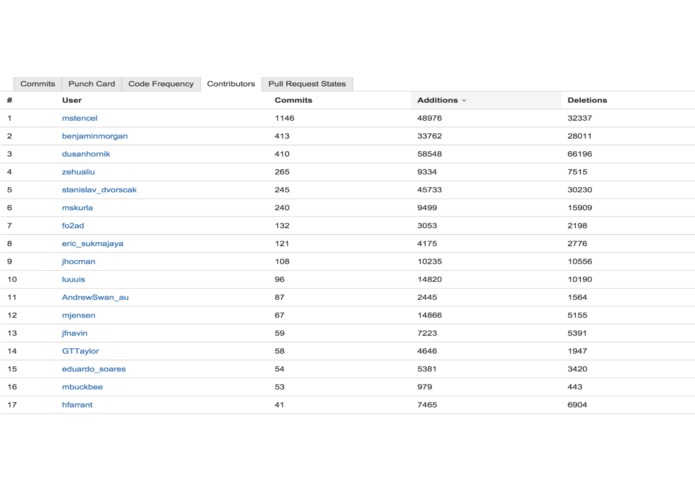Open user benjaminmorgan profile link
Viewport: 695px width, 494px height.
tap(95, 136)
